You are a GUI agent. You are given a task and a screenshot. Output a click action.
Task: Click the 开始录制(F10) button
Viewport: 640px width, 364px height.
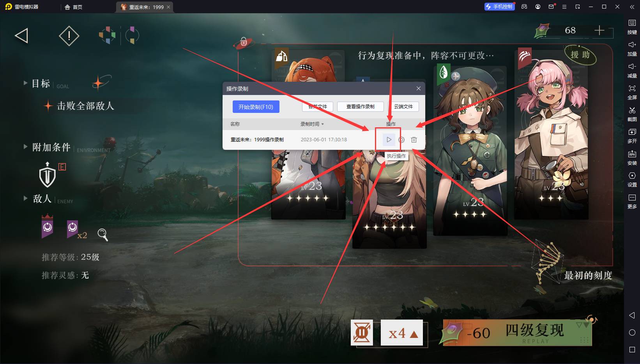(x=256, y=107)
